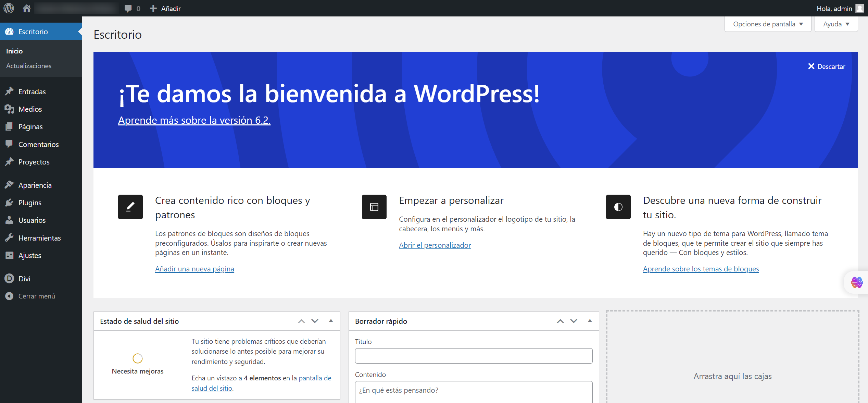This screenshot has height=403, width=868.
Task: Click the layout customizer icon
Action: (x=374, y=207)
